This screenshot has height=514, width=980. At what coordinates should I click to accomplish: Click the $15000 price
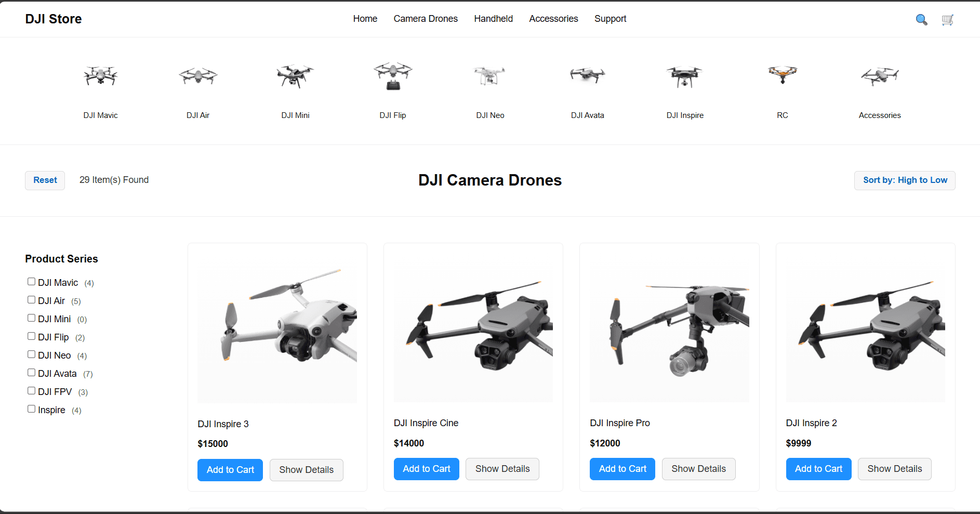213,444
